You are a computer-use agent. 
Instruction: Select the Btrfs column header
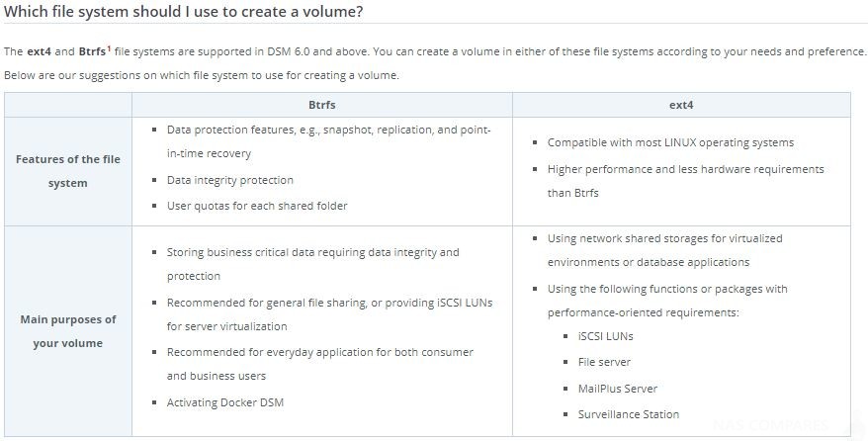point(322,105)
